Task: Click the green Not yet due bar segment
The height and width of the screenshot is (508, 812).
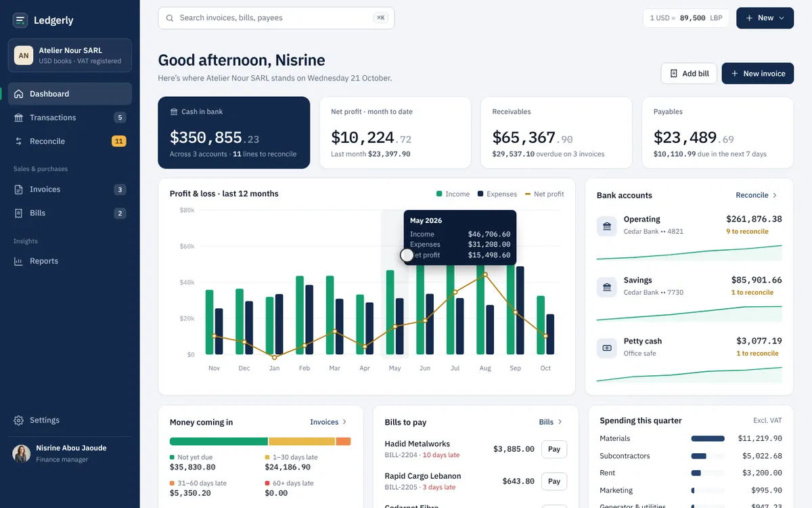Action: point(219,442)
